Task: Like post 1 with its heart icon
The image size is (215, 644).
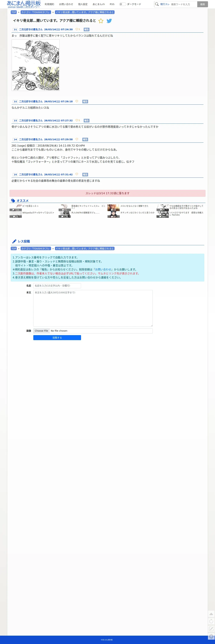Action: tap(77, 29)
